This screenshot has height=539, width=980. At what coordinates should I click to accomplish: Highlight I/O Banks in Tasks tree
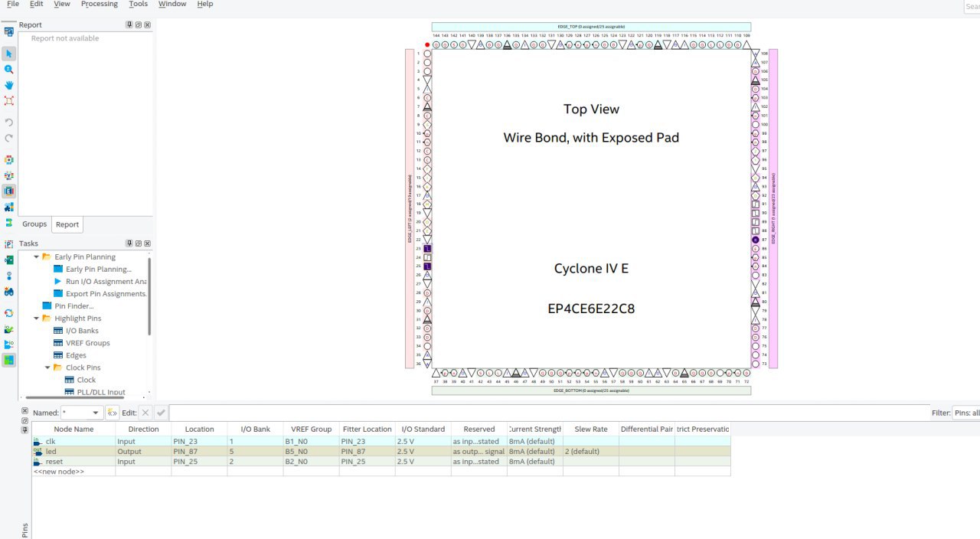point(82,331)
